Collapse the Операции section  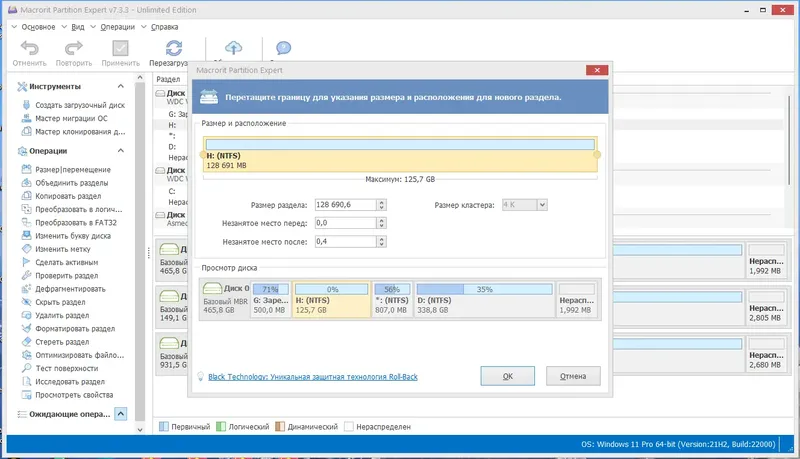coord(120,150)
